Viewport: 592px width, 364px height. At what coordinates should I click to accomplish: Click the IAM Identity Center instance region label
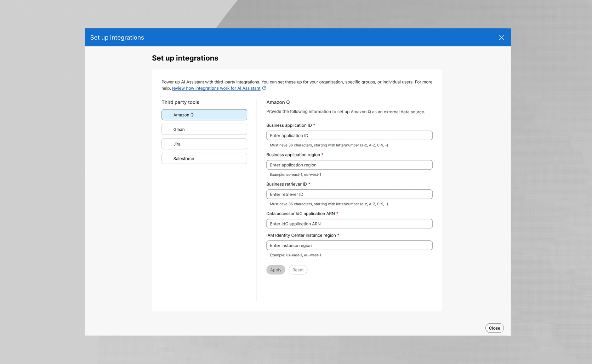coord(301,235)
